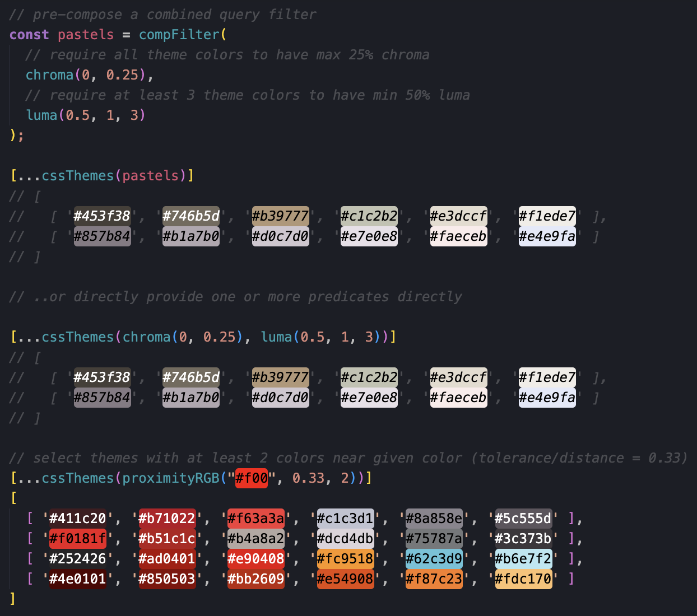Screen dimensions: 697x616
Task: Click the #dcd4db color swatch
Action: [345, 538]
